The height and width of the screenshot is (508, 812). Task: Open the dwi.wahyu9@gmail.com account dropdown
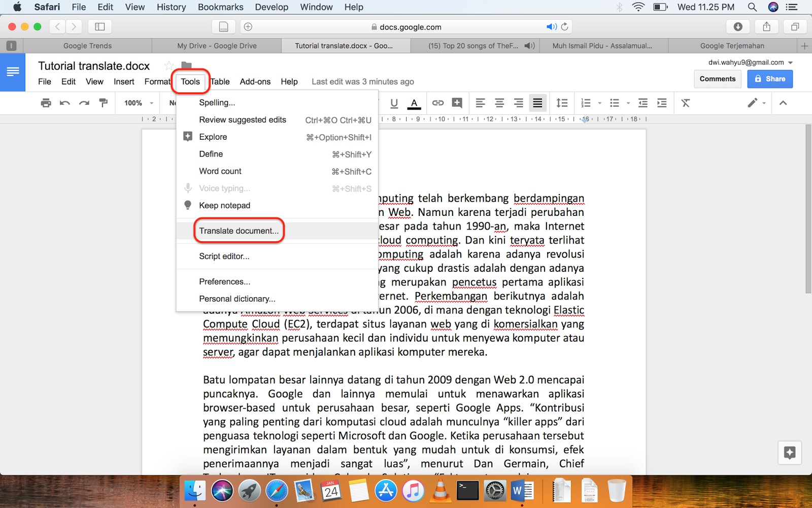(x=751, y=62)
